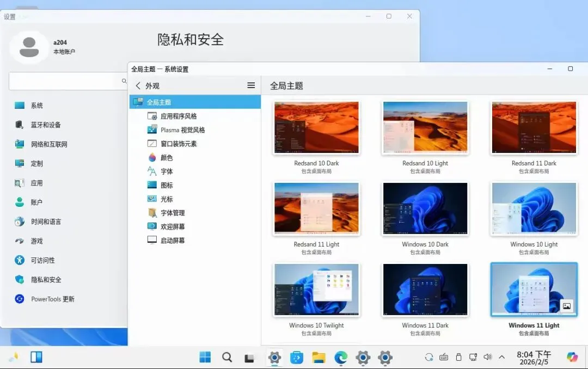
Task: Select the Windows 10 Dark theme thumbnail
Action: [x=425, y=208]
